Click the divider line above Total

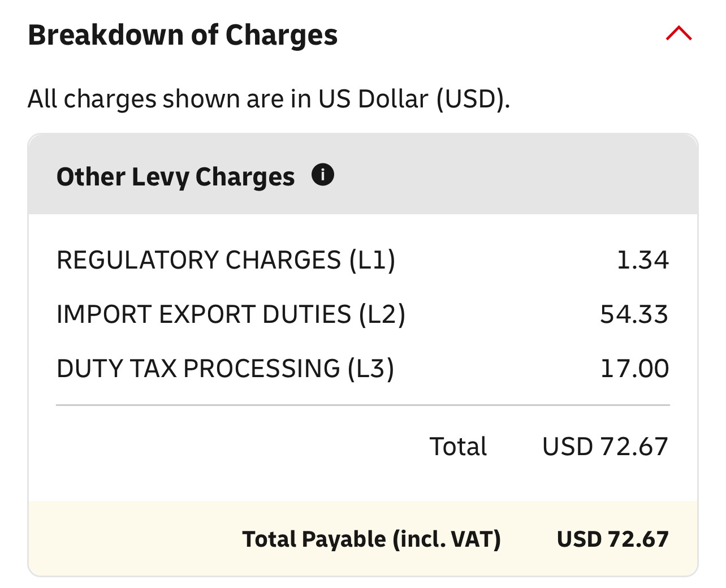[x=362, y=405]
